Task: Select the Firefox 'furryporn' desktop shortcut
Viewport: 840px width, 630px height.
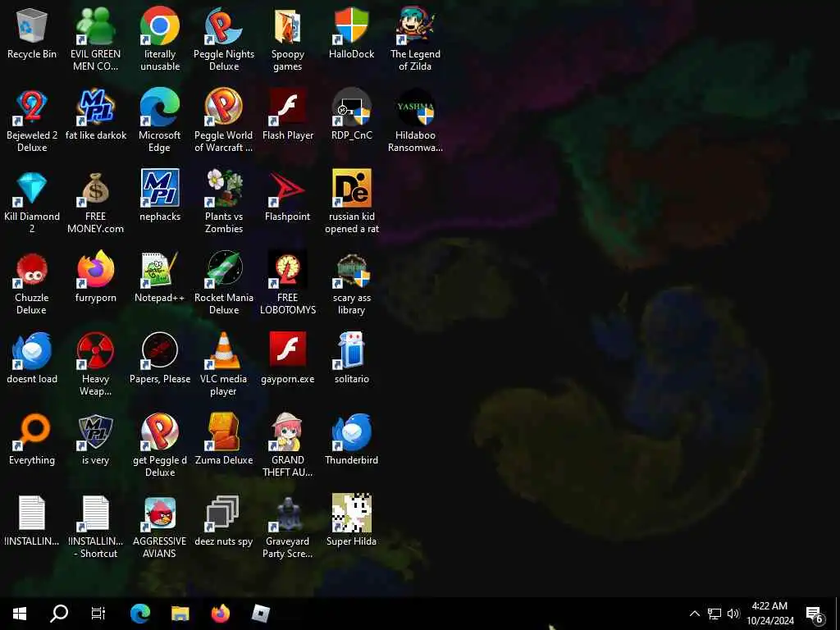Action: 95,277
